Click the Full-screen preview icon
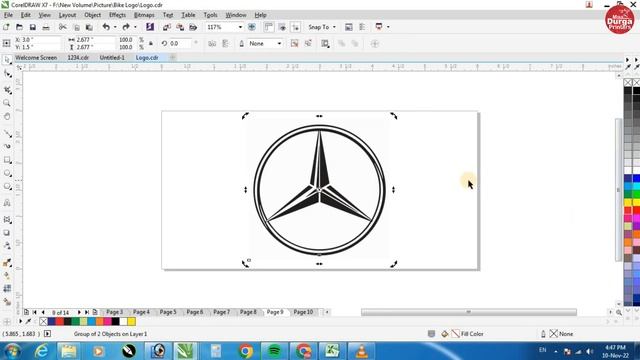Image resolution: width=640 pixels, height=360 pixels. pos(252,27)
